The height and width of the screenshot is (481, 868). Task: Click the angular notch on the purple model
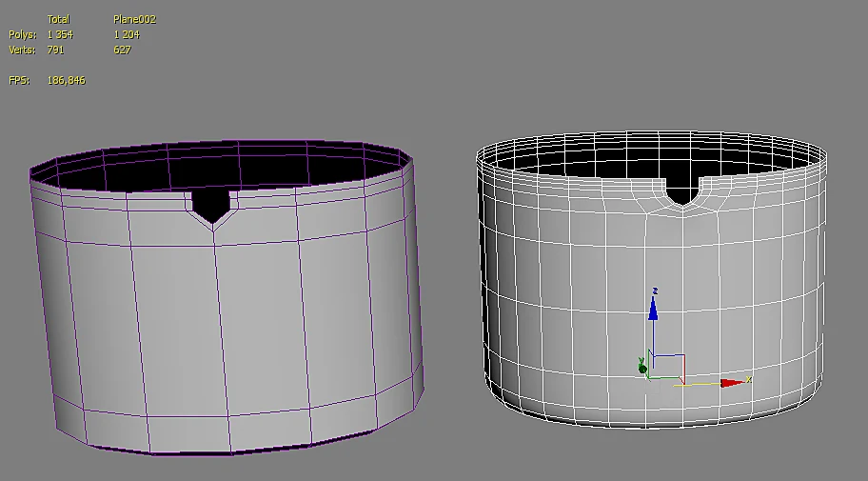coord(211,206)
